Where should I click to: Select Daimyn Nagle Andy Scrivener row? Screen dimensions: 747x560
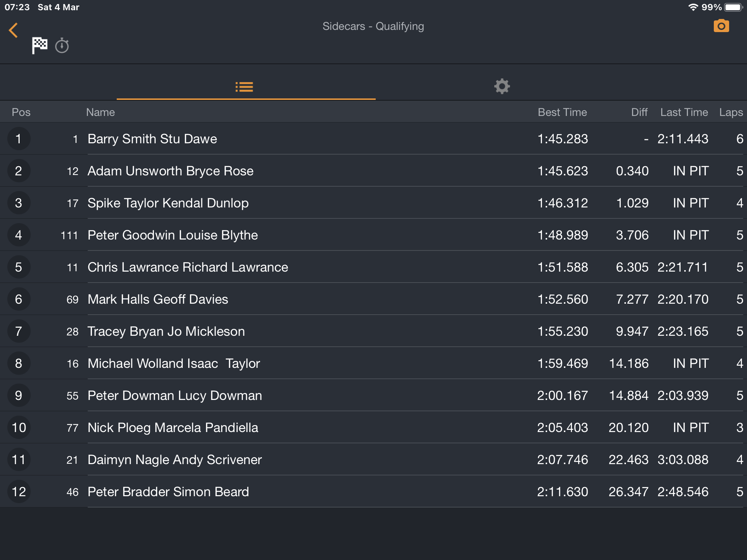pos(373,460)
